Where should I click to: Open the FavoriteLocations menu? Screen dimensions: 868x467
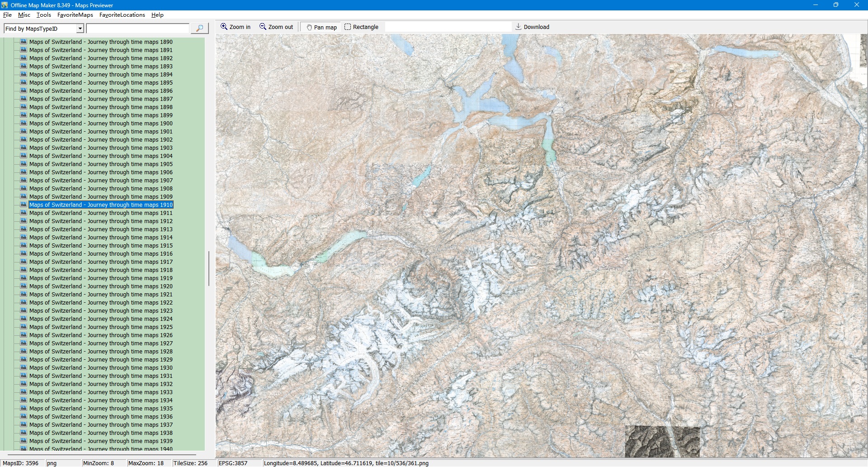[122, 15]
